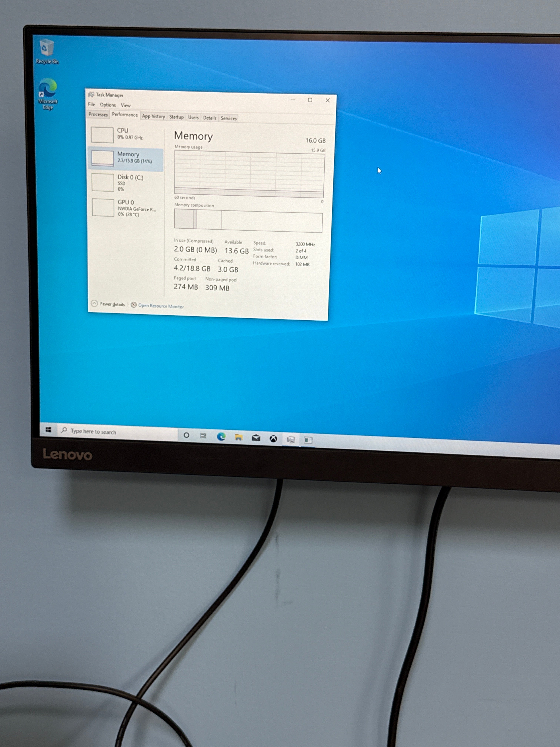Open the Microsoft Edge desktop shortcut

pyautogui.click(x=48, y=94)
